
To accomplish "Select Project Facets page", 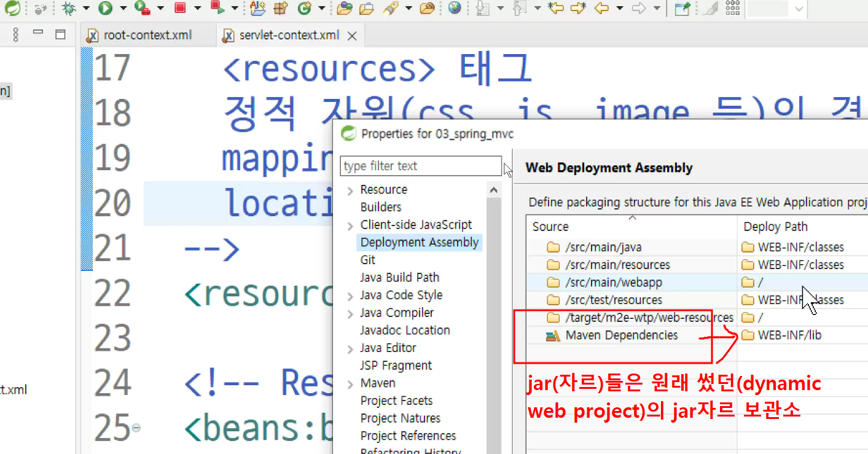I will click(397, 401).
